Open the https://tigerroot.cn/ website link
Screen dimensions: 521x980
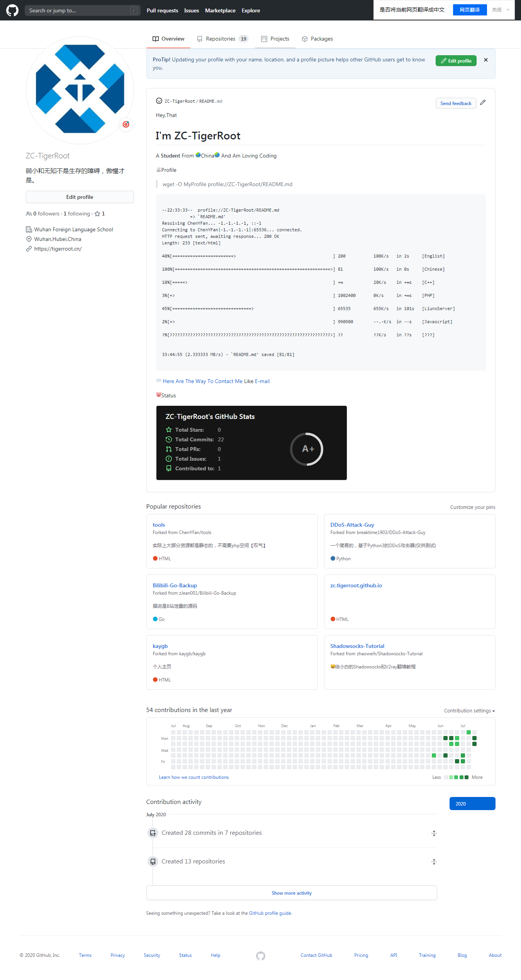58,249
